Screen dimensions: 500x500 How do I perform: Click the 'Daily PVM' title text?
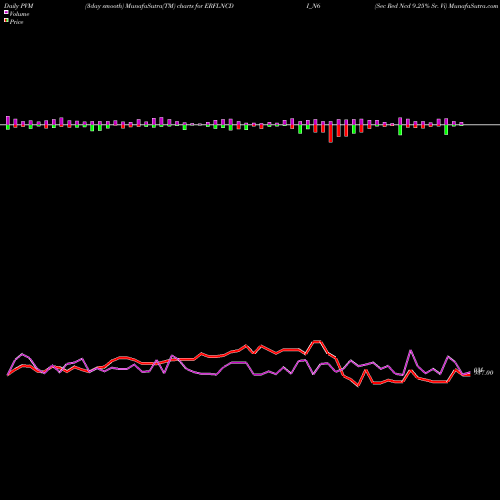19,6
